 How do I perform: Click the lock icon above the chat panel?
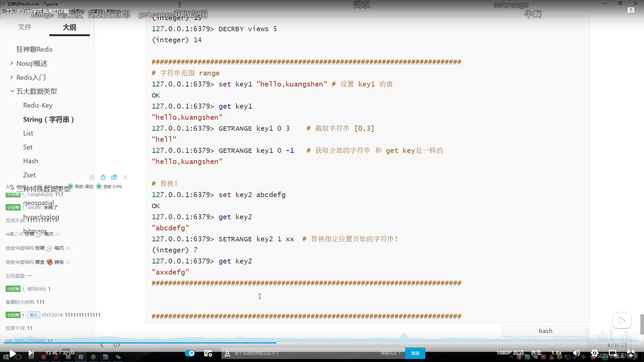[103, 177]
